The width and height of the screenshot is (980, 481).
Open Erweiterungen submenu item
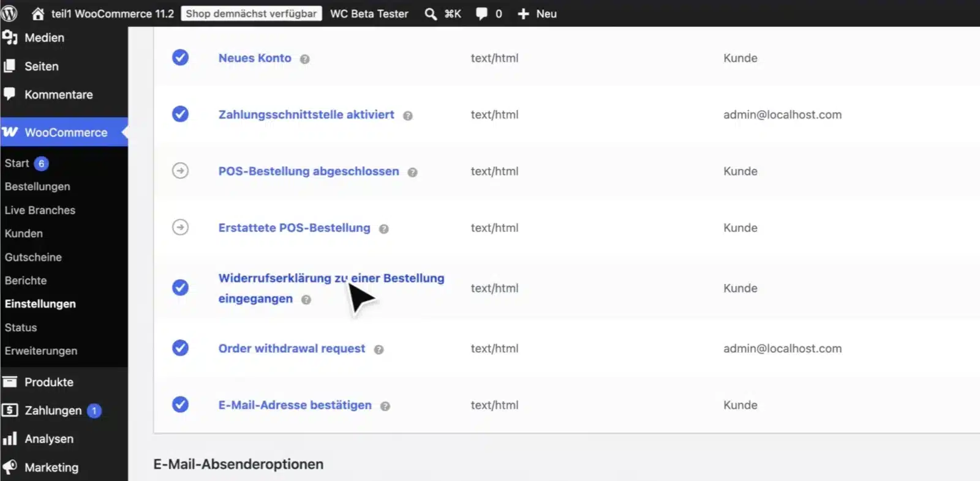[41, 351]
